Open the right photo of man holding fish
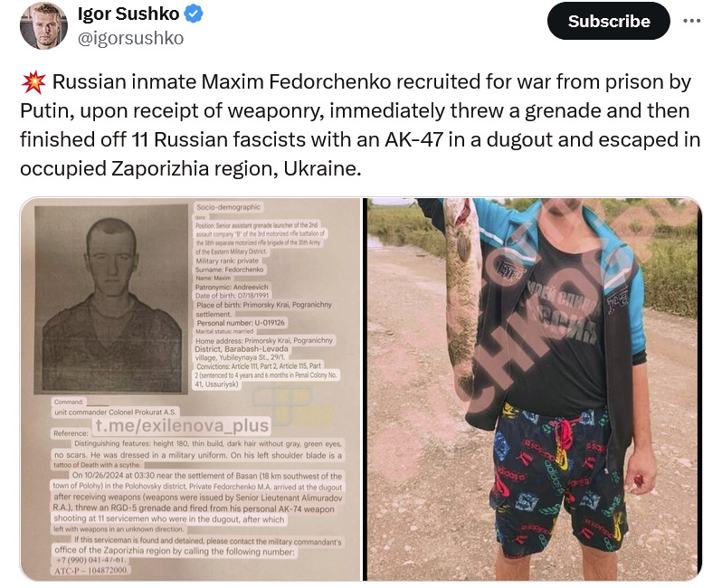 pyautogui.click(x=534, y=389)
